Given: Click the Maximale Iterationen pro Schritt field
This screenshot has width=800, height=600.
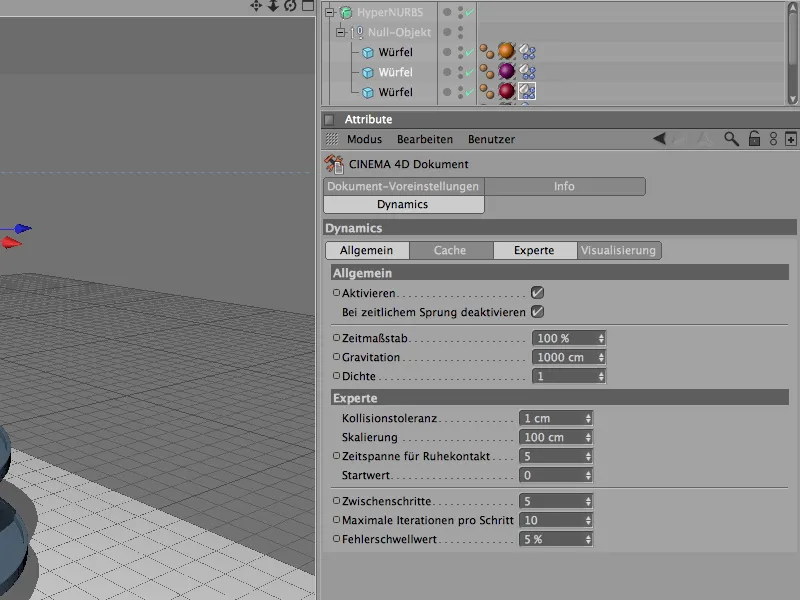Looking at the screenshot, I should point(556,520).
